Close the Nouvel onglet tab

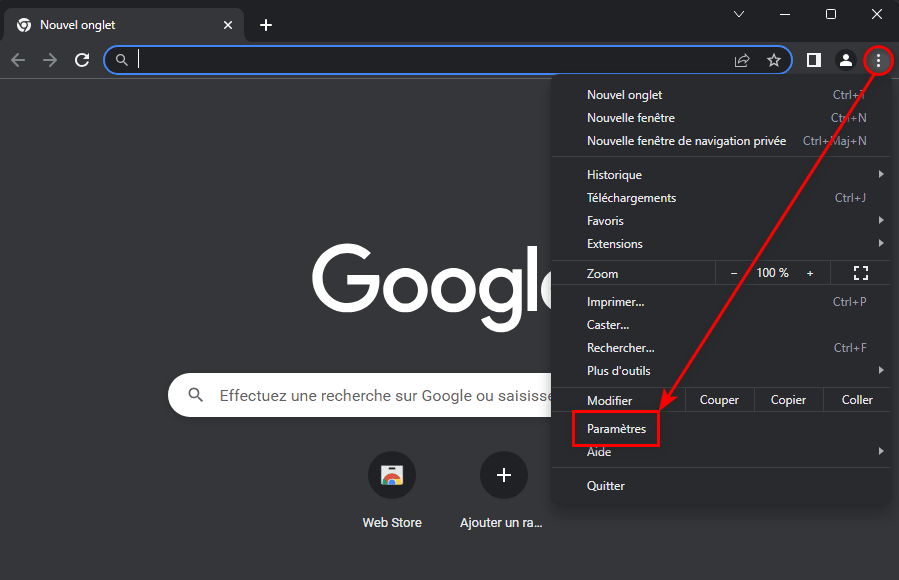[x=228, y=25]
